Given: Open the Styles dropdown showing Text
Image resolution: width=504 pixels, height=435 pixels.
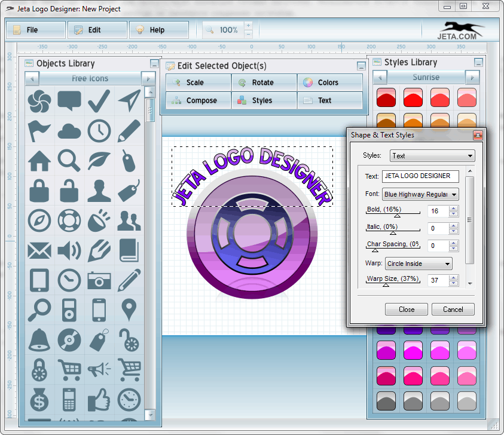Looking at the screenshot, I should pos(432,156).
